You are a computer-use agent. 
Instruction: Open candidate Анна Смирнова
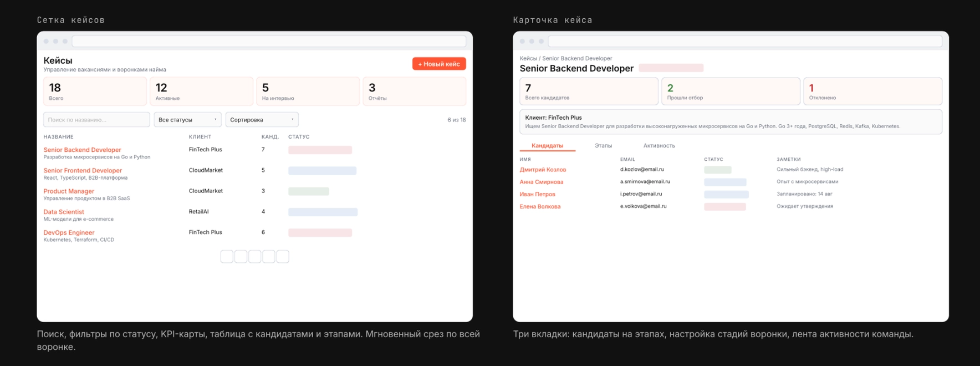click(x=541, y=182)
